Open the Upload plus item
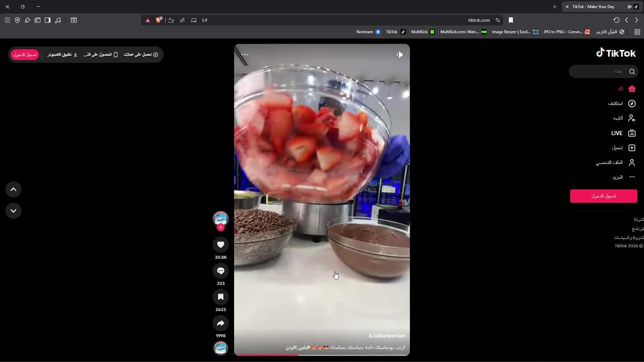Viewport: 644px width, 362px height. [x=624, y=148]
